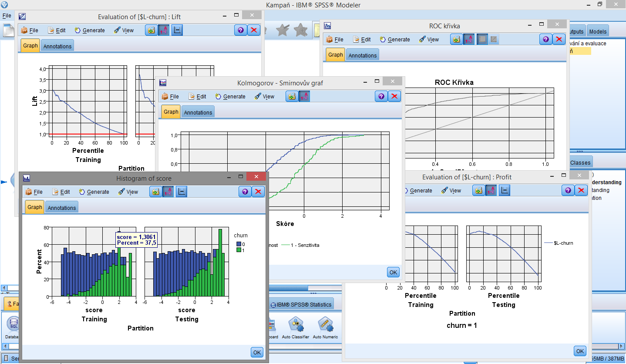This screenshot has width=626, height=364.
Task: Switch to Models tab in manager pane
Action: [598, 31]
